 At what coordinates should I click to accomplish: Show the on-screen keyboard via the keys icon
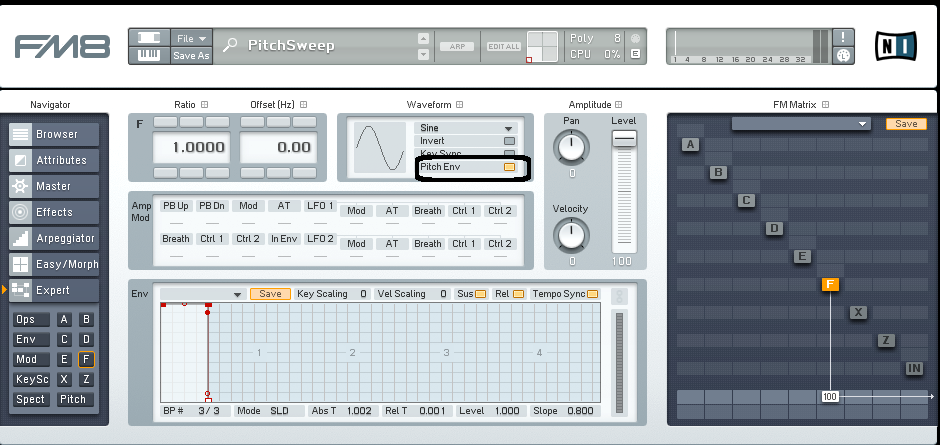pyautogui.click(x=149, y=55)
